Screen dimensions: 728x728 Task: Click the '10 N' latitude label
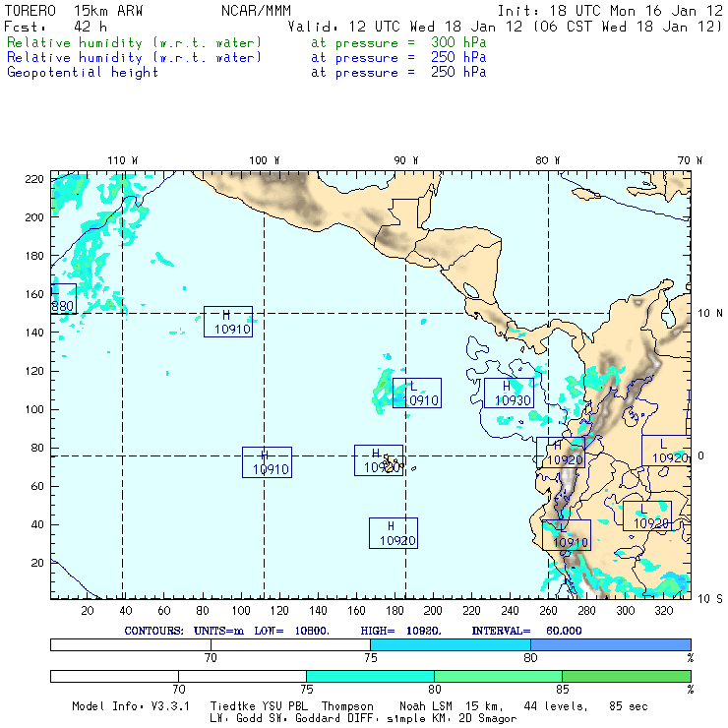click(x=710, y=314)
